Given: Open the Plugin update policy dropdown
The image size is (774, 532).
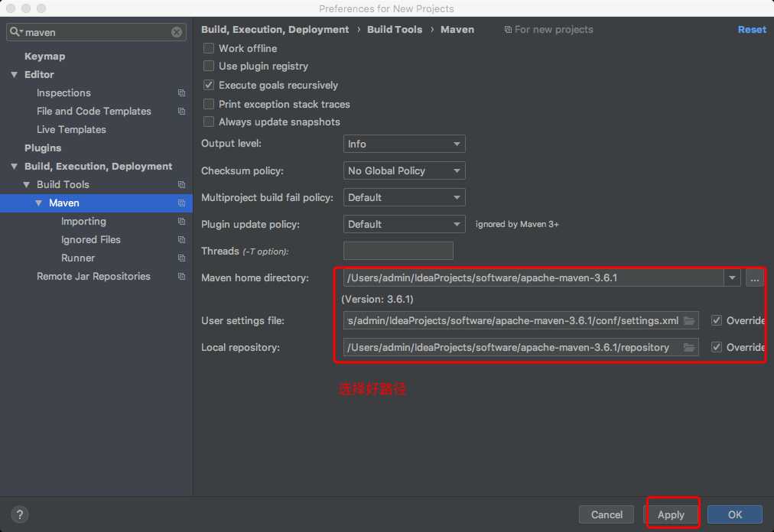Looking at the screenshot, I should 405,224.
